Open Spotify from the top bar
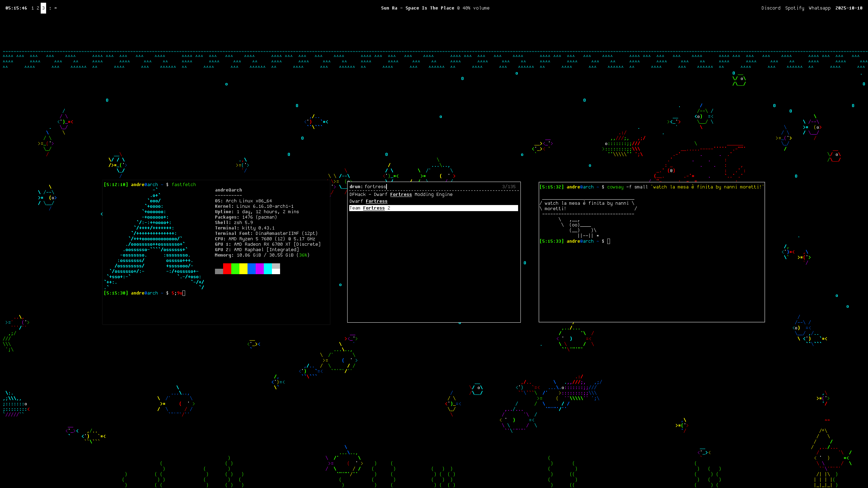 tap(794, 8)
